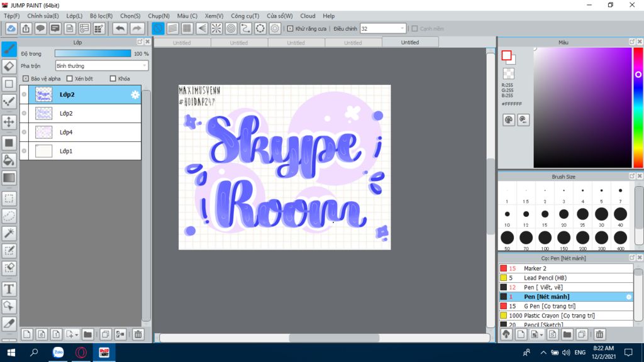The height and width of the screenshot is (362, 644).
Task: Open the Công cụ(T) menu
Action: (245, 16)
